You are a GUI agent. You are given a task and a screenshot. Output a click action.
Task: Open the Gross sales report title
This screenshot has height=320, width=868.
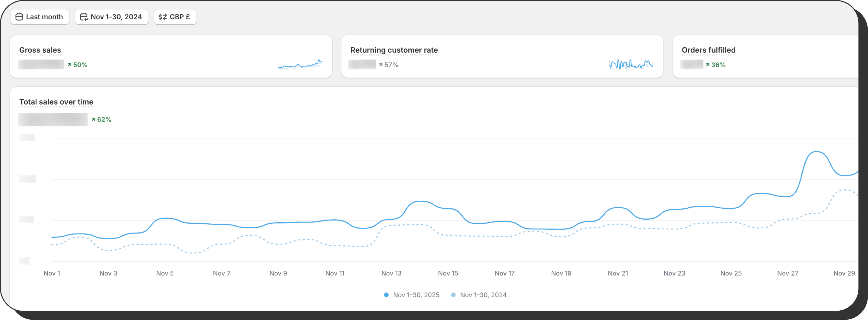pyautogui.click(x=40, y=50)
